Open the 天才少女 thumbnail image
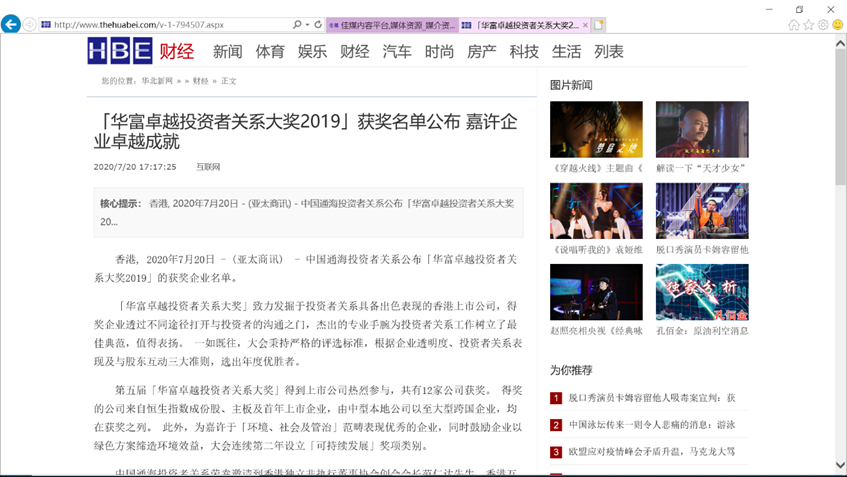The height and width of the screenshot is (477, 847). click(702, 130)
